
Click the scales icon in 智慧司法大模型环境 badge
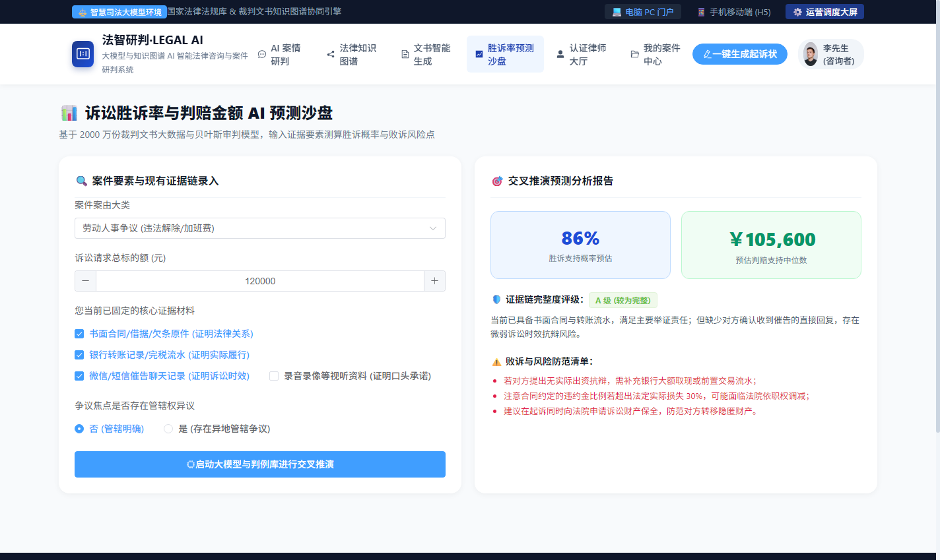click(x=83, y=13)
